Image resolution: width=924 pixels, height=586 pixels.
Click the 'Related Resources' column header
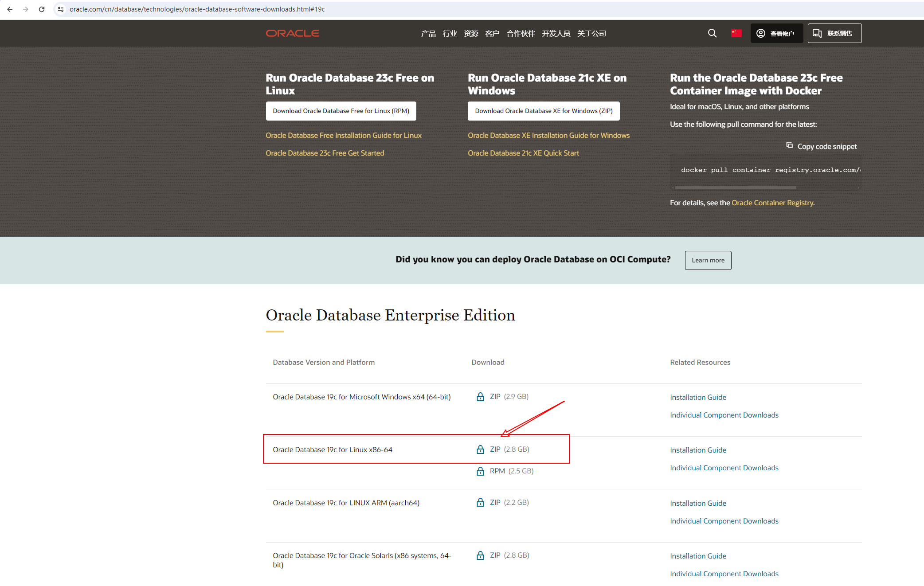tap(700, 362)
